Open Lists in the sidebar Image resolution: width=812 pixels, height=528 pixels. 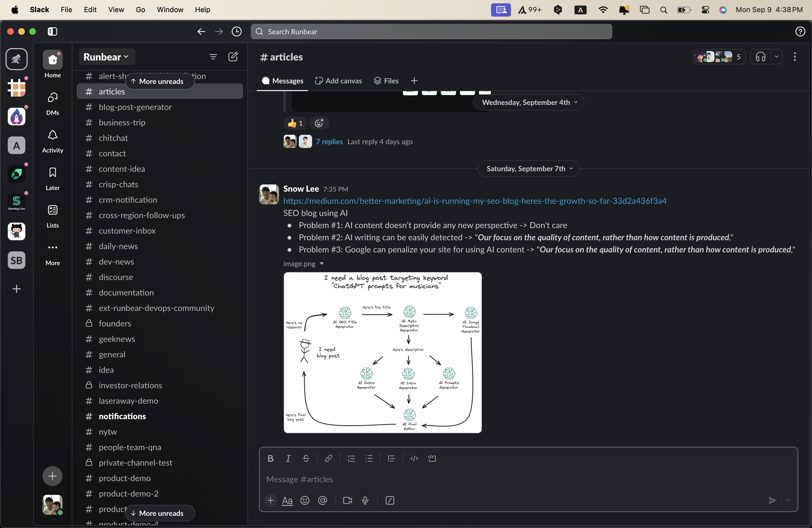point(52,216)
